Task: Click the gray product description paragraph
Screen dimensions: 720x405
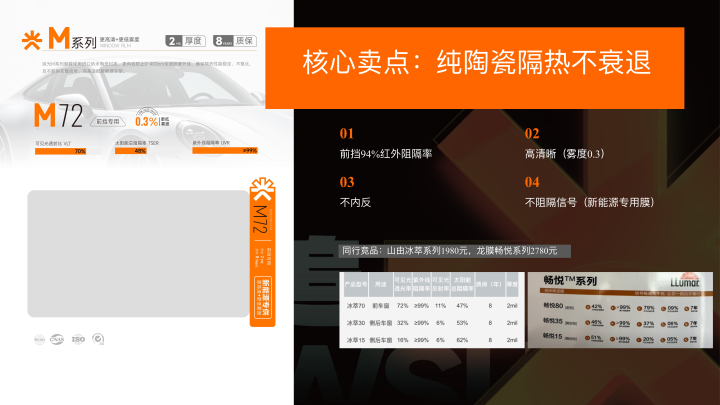Action: (147, 68)
